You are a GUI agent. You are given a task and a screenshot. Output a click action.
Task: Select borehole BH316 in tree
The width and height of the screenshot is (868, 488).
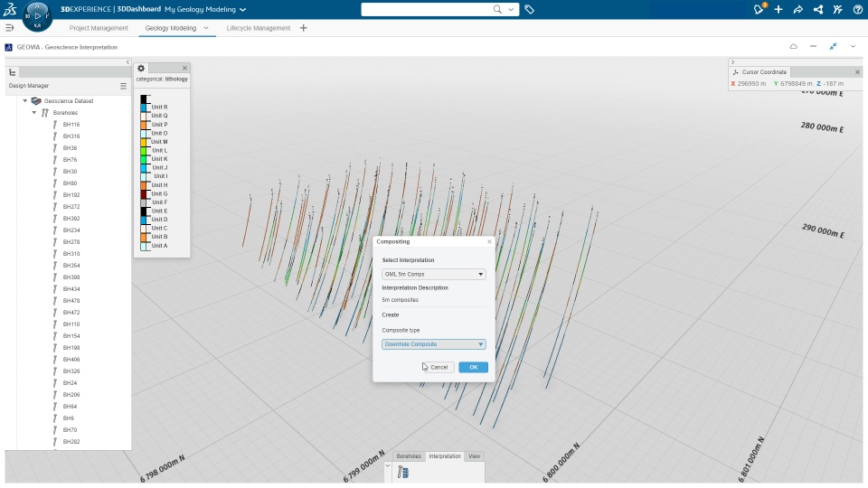(71, 136)
